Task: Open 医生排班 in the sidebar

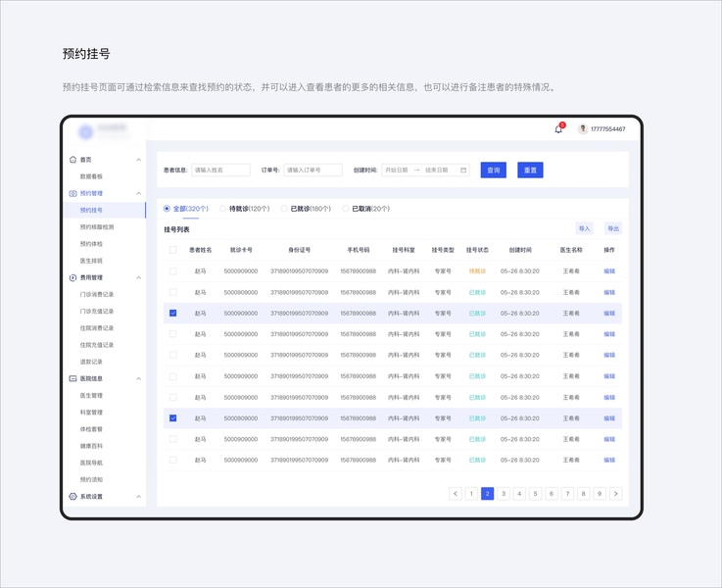Action: (x=91, y=261)
